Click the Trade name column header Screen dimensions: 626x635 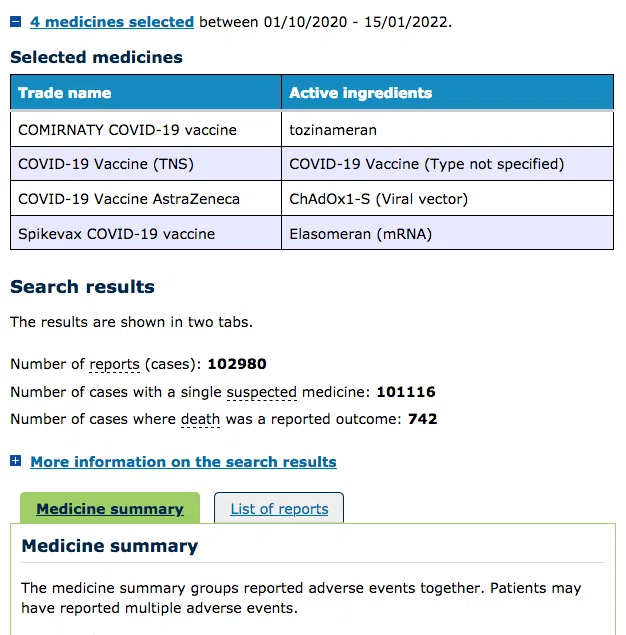click(x=146, y=93)
